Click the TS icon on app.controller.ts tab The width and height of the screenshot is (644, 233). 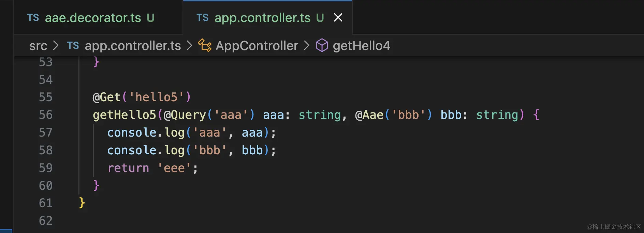pos(203,18)
